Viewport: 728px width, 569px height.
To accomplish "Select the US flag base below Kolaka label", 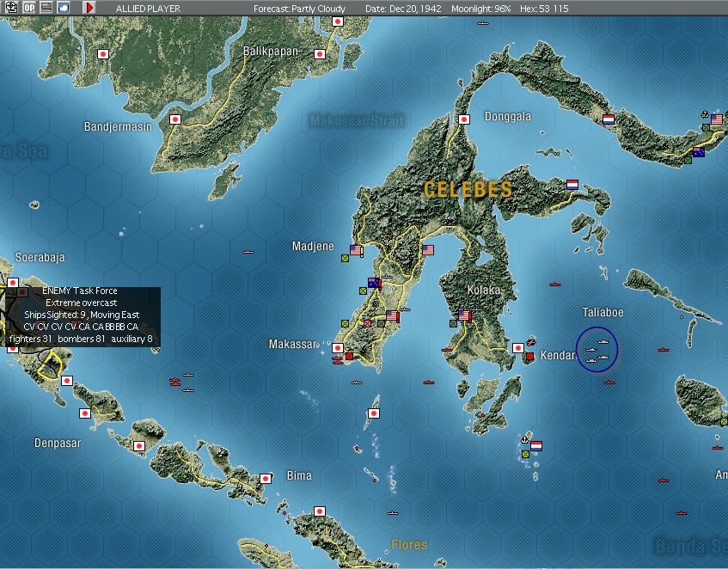I will (464, 315).
